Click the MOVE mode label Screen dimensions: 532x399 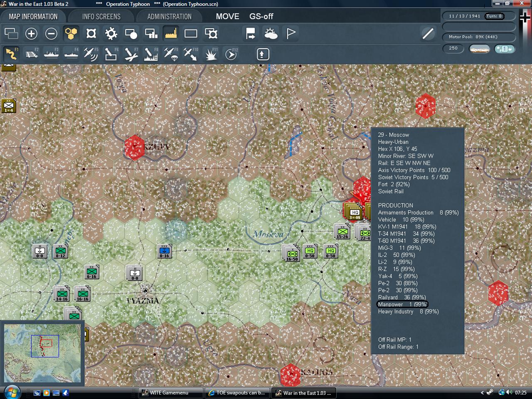(x=227, y=17)
